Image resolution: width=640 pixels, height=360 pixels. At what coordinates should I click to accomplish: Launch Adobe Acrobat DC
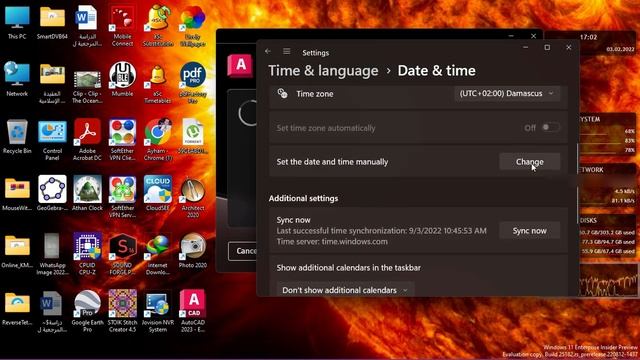(x=87, y=140)
